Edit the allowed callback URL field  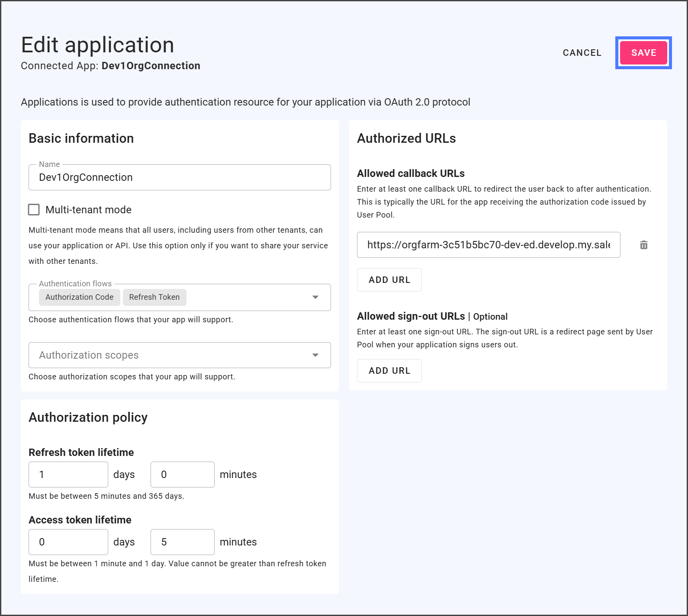[x=488, y=245]
